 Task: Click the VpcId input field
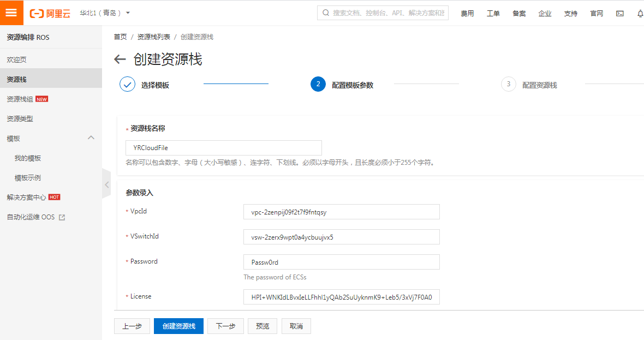(342, 212)
